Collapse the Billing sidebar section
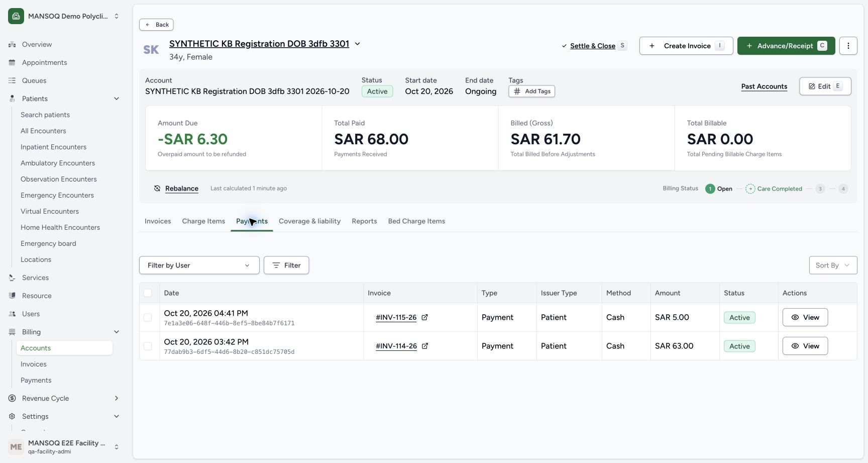The image size is (868, 463). pyautogui.click(x=117, y=332)
